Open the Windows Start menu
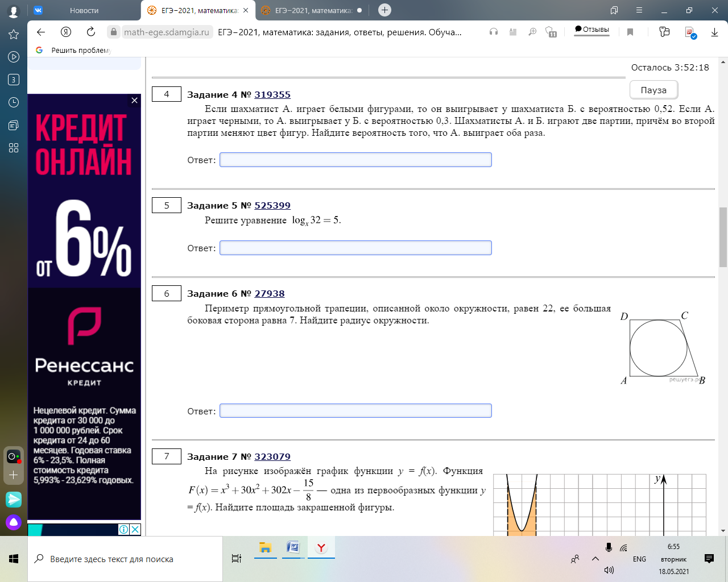Screen dimensions: 728x582 pos(14,559)
